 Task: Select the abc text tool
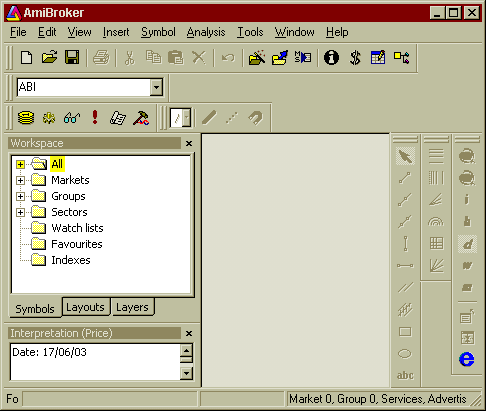coord(405,375)
